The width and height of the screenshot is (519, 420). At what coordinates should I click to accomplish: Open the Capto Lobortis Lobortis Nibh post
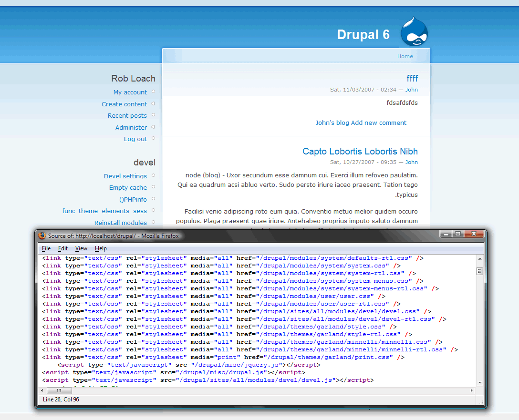coord(360,151)
